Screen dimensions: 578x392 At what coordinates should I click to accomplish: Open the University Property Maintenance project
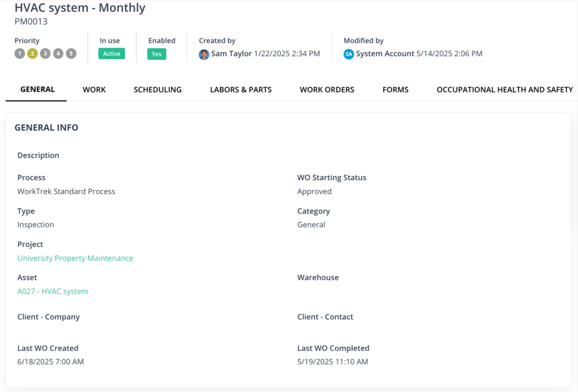tap(75, 258)
